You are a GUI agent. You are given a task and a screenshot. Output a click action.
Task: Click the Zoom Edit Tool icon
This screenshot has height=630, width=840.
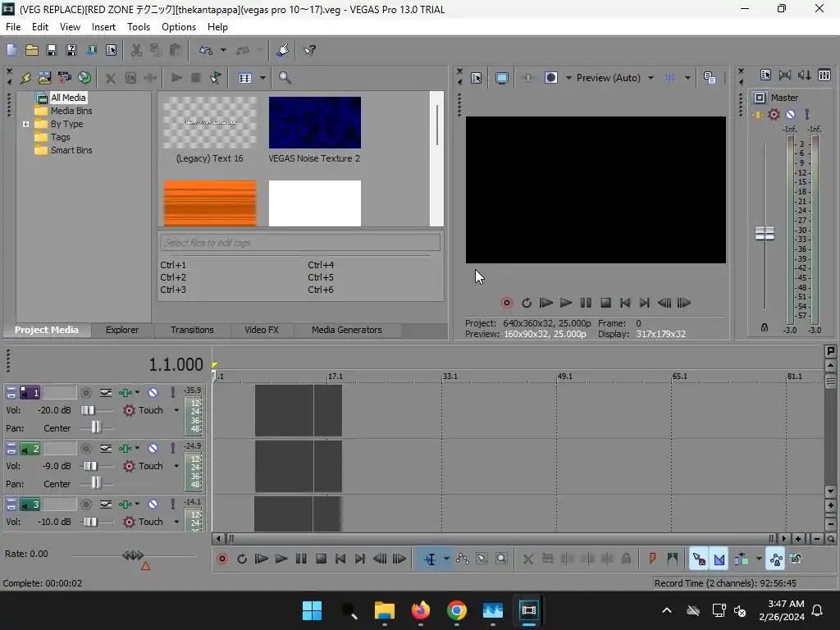[501, 559]
